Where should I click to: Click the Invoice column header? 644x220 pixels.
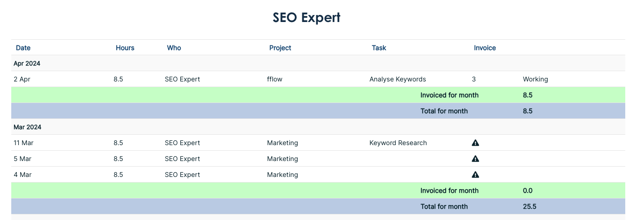(485, 48)
